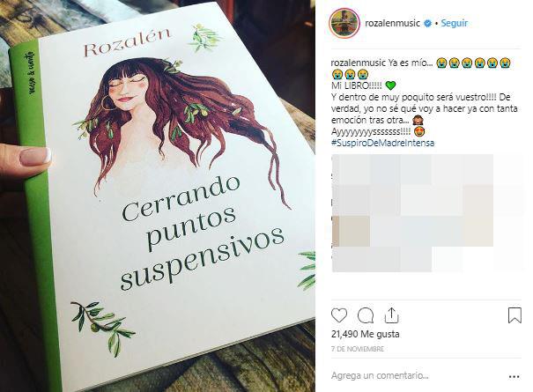Click the blue verified badge
Image resolution: width=533 pixels, height=392 pixels.
pos(427,23)
